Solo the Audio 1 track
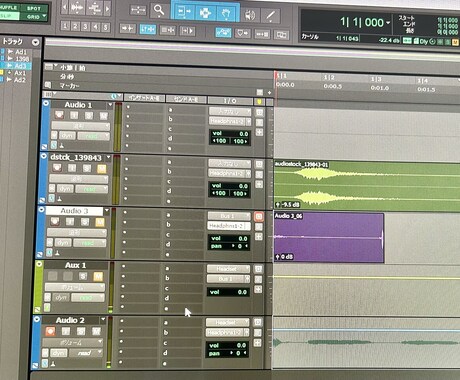This screenshot has height=380, width=460. pos(89,116)
